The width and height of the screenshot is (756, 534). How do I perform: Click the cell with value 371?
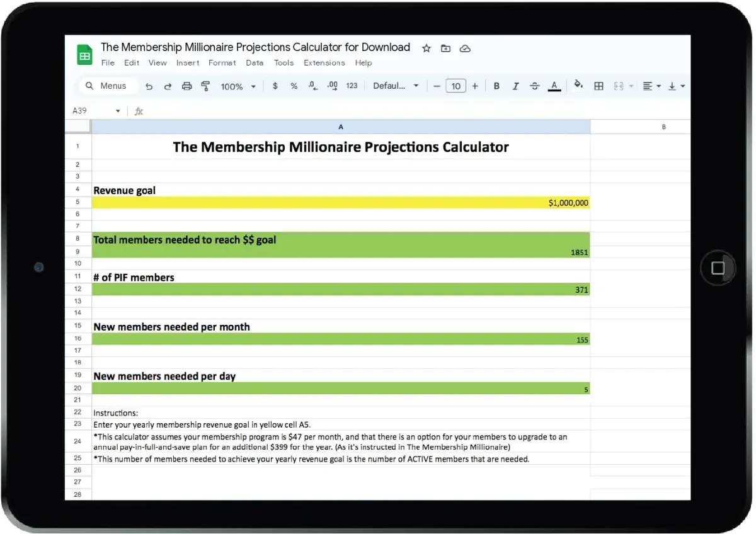341,290
